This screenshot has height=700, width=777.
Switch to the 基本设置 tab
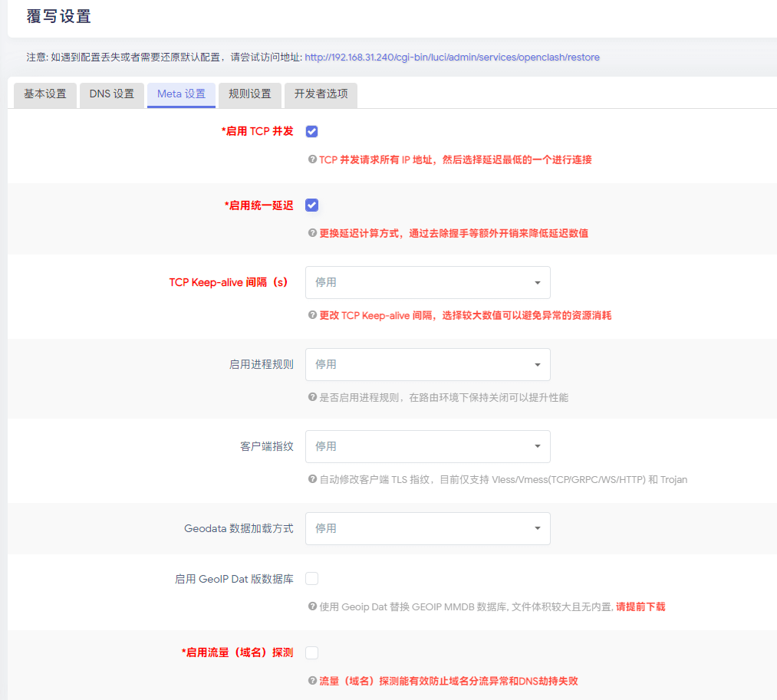click(x=45, y=94)
